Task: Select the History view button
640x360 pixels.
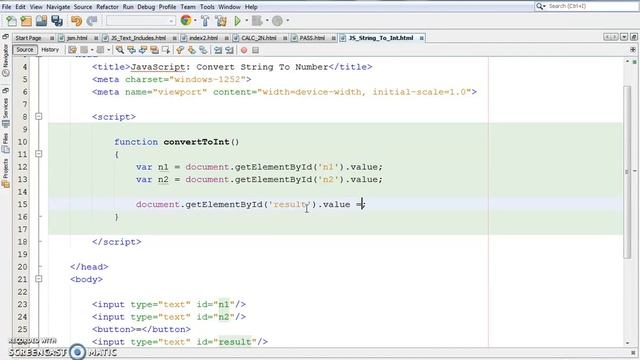Action: point(50,49)
